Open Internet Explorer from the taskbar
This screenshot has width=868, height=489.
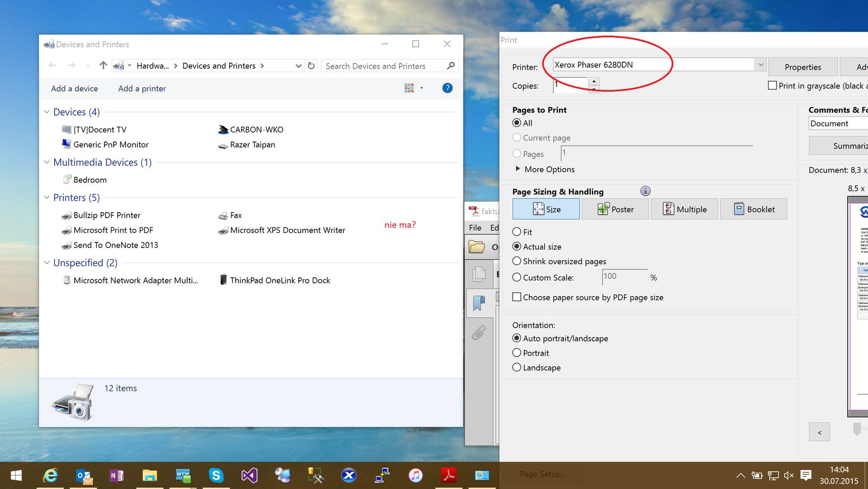click(50, 475)
